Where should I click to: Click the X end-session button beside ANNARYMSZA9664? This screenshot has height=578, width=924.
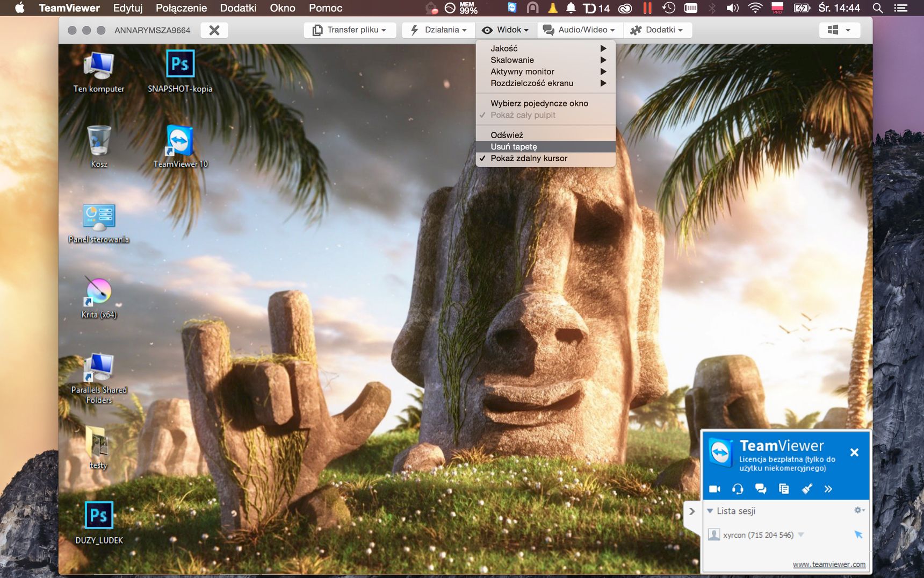[214, 30]
